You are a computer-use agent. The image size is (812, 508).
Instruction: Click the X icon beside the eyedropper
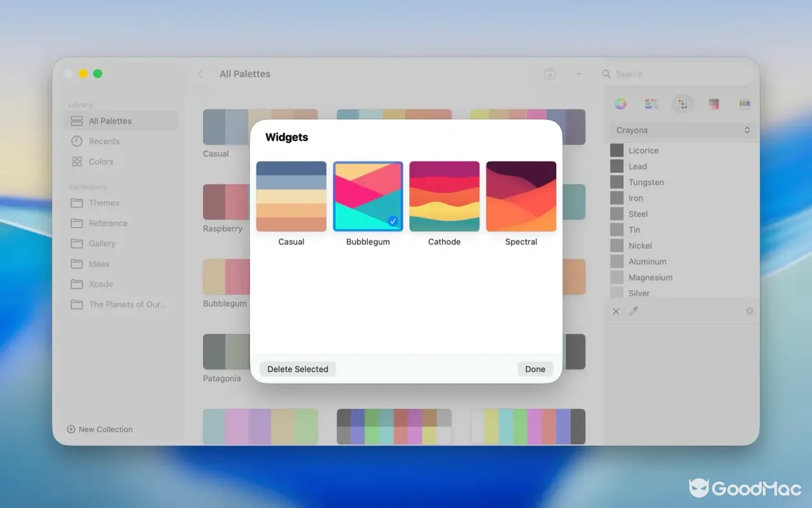pyautogui.click(x=616, y=311)
